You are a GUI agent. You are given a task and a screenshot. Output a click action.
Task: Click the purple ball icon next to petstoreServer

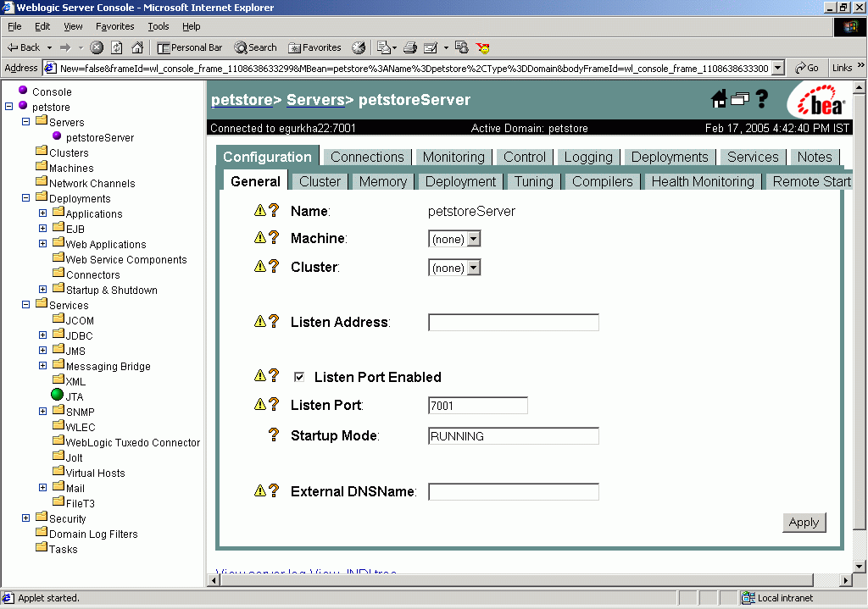coord(57,136)
